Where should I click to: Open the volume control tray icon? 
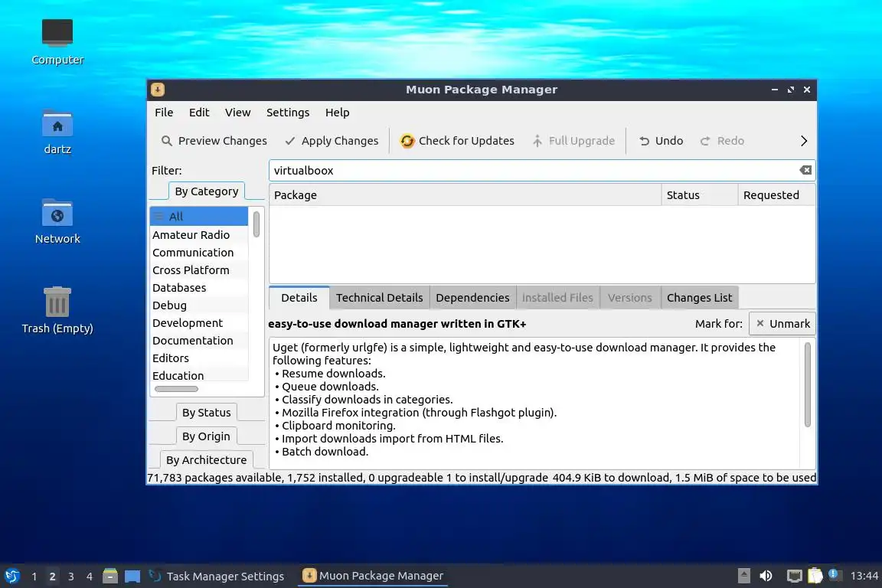[x=766, y=576]
